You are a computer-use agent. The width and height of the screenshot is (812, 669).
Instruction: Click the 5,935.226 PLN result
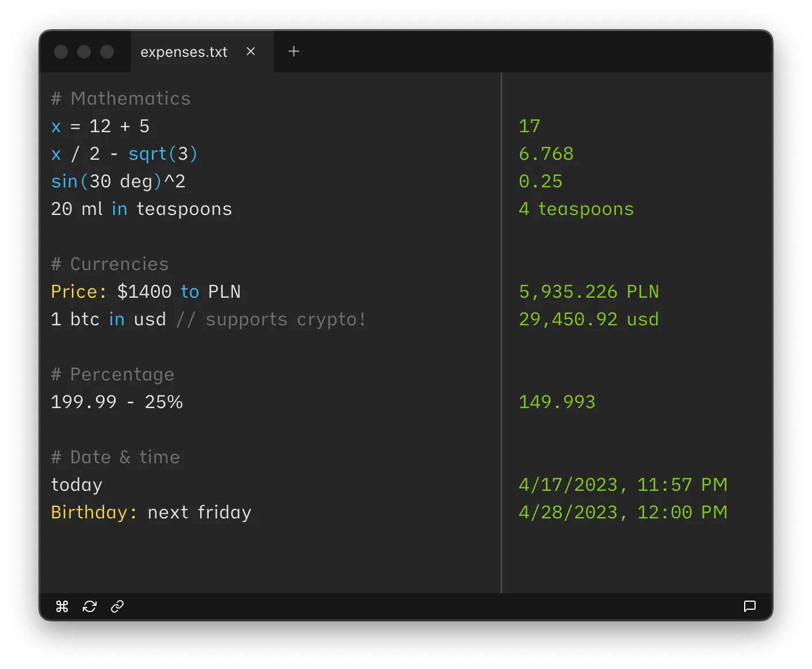pos(588,292)
